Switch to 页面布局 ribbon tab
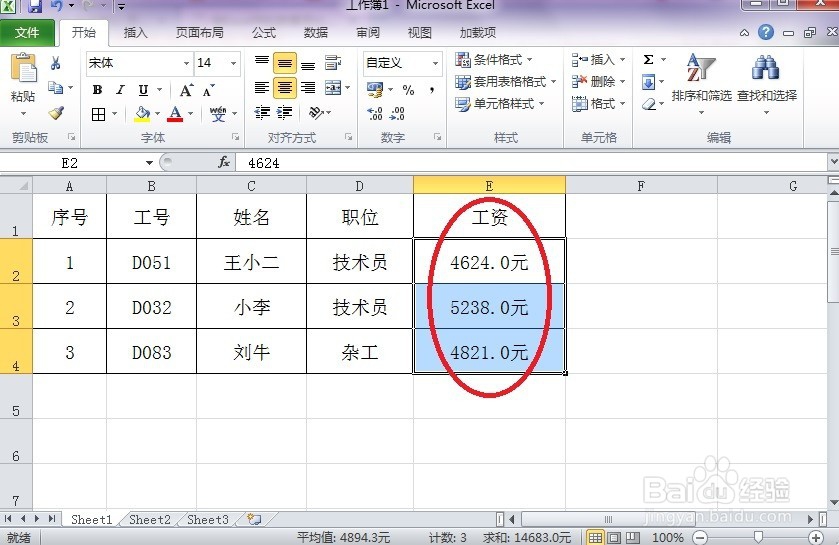This screenshot has width=839, height=545. 200,33
